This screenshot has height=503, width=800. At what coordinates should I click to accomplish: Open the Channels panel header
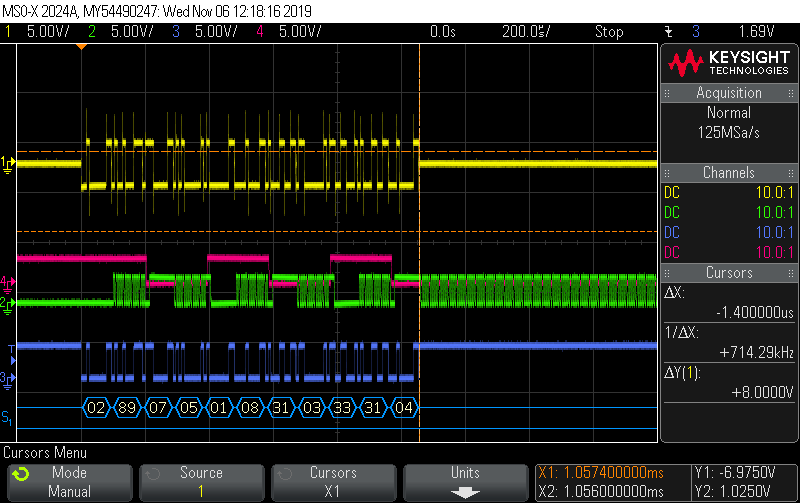point(729,172)
